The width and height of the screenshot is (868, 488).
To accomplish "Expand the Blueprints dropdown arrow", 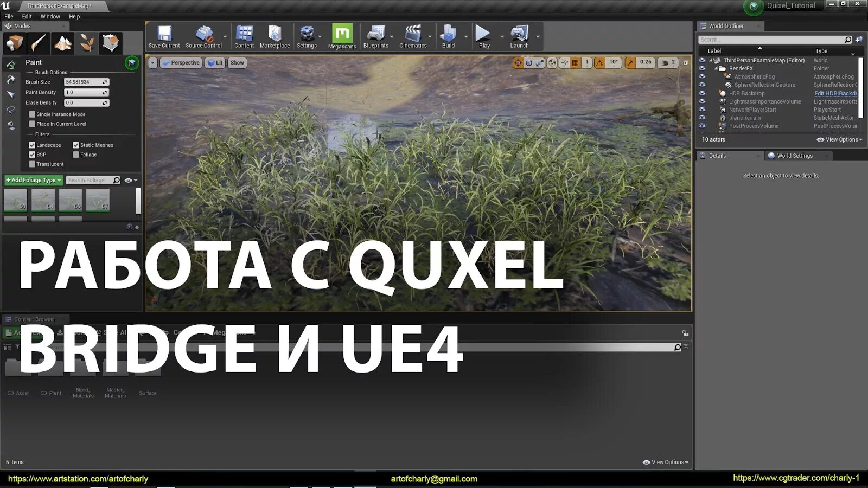I will 392,37.
